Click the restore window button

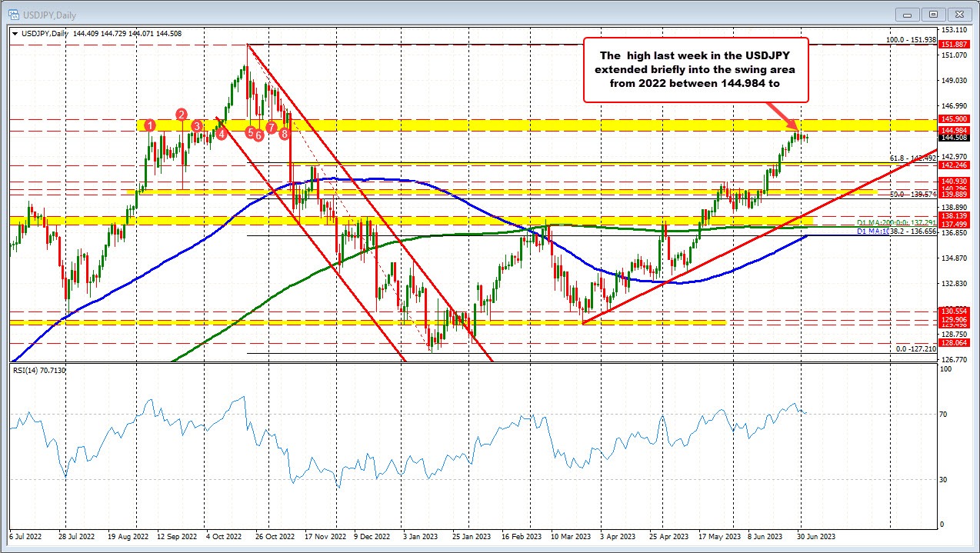[933, 14]
